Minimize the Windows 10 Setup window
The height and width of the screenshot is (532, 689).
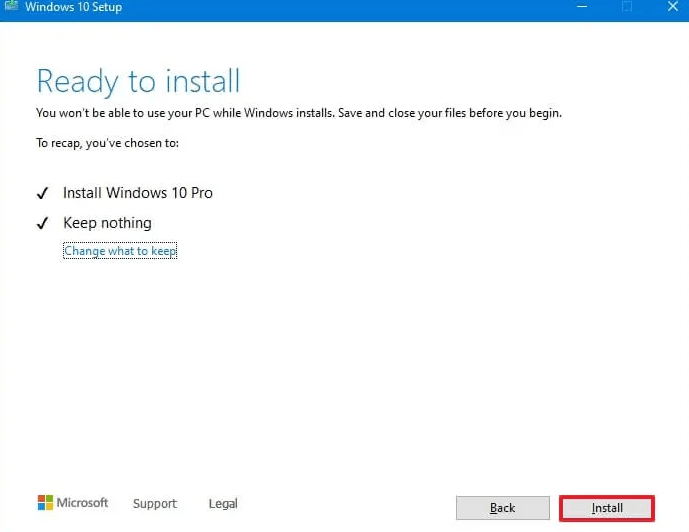pos(582,7)
